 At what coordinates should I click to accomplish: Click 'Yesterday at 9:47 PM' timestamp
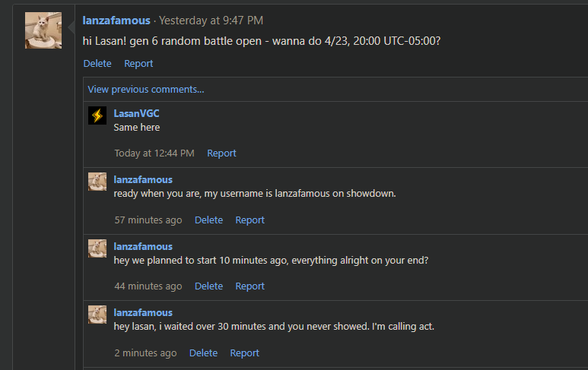point(211,21)
